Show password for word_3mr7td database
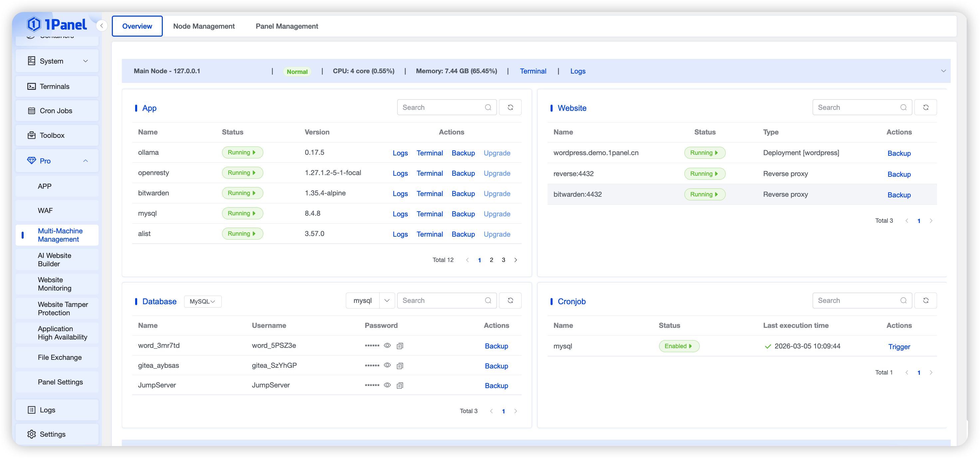This screenshot has width=980, height=458. tap(387, 345)
